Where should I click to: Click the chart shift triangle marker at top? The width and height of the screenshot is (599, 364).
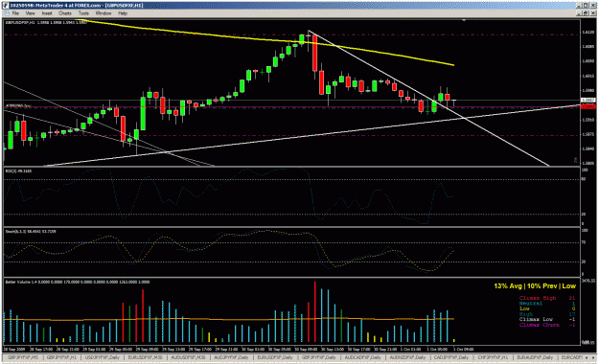(464, 21)
